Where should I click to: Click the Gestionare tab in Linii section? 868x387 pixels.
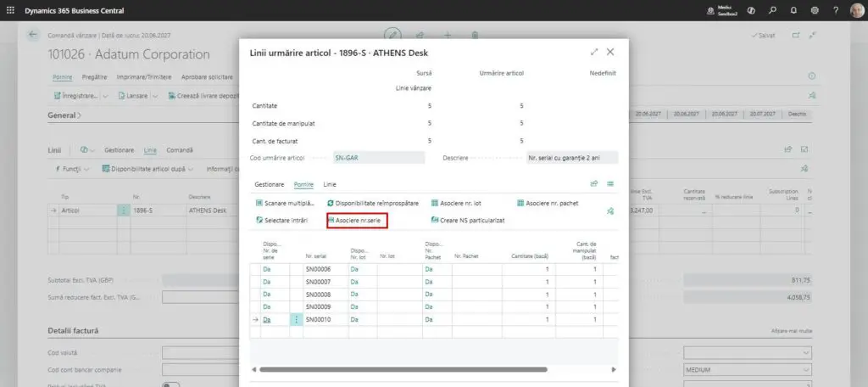pos(119,150)
